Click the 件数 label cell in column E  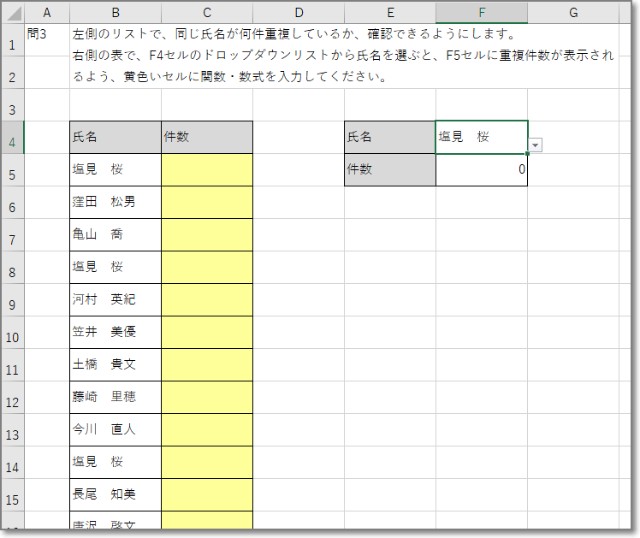click(x=390, y=170)
